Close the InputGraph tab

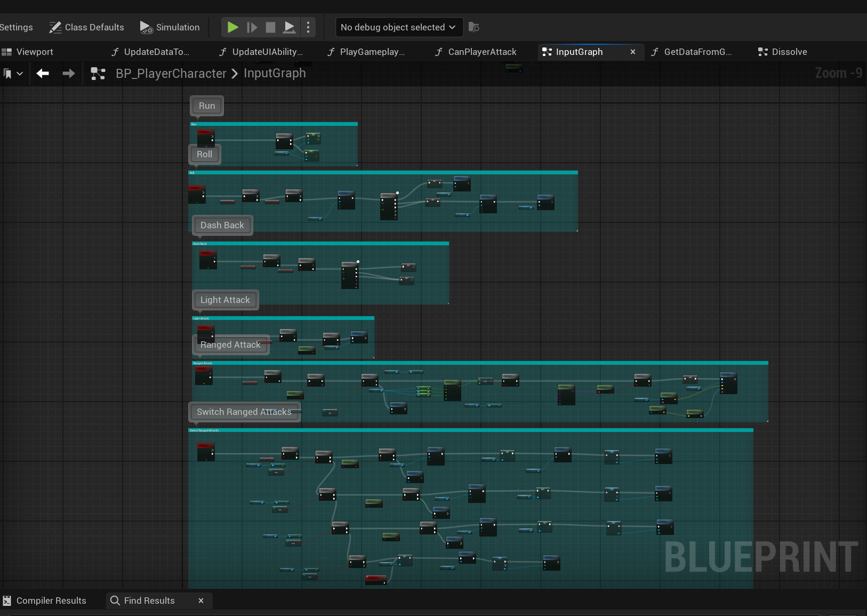coord(633,52)
